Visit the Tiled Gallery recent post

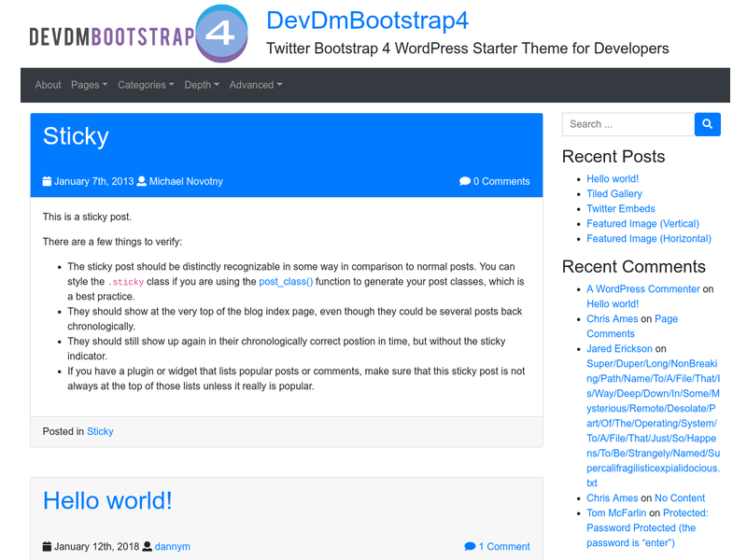616,193
